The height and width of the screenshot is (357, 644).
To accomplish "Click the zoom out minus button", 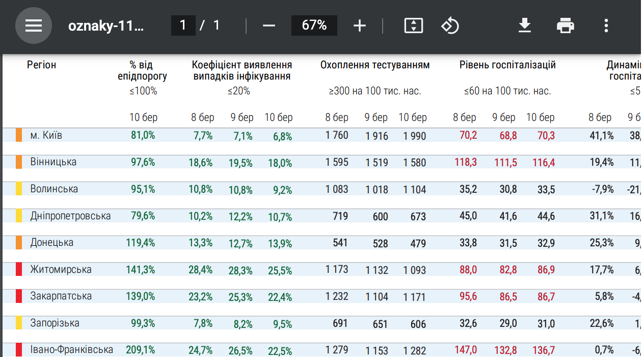I will click(x=269, y=25).
